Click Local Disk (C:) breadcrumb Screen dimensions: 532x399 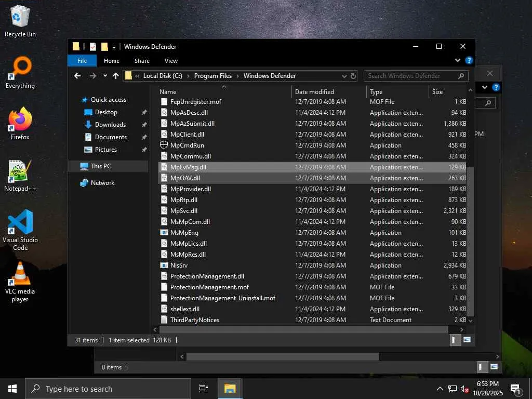[x=163, y=76]
